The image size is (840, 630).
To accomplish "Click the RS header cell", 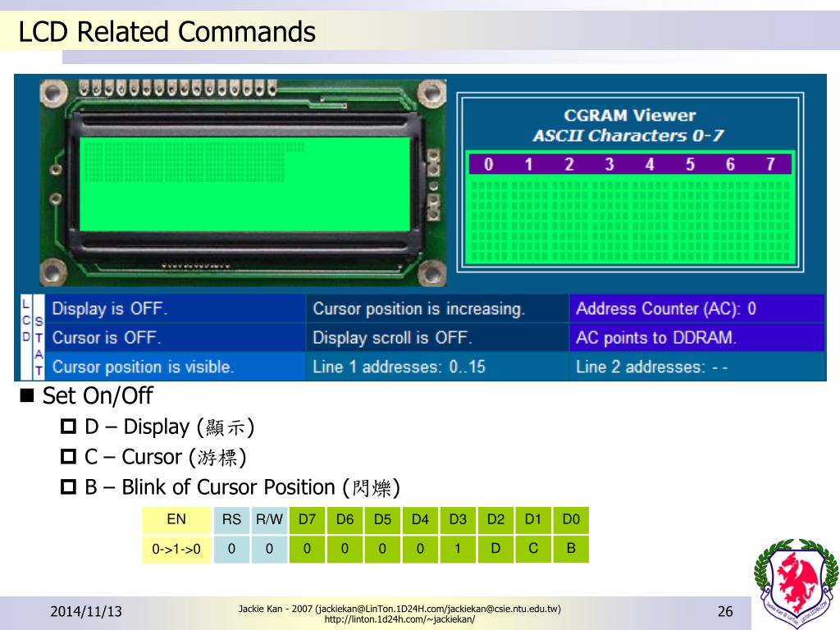I will (x=231, y=519).
